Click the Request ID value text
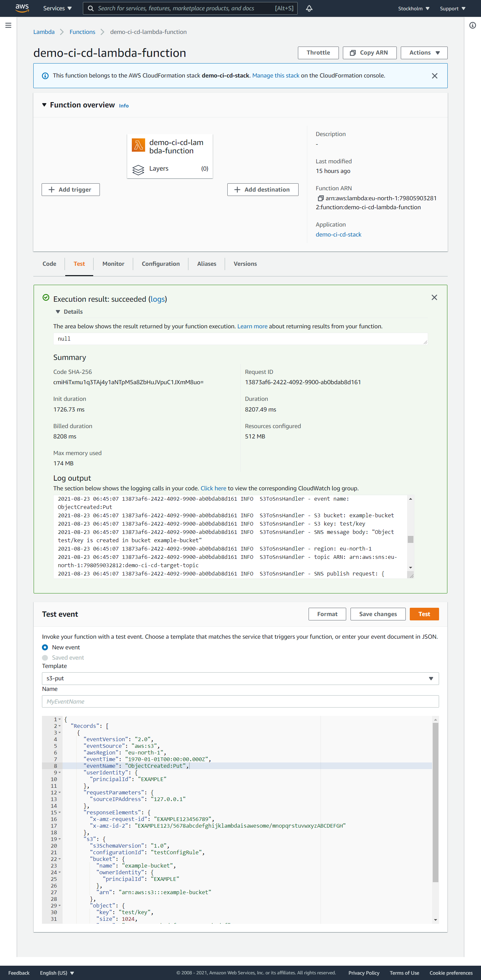This screenshot has width=481, height=980. (303, 382)
